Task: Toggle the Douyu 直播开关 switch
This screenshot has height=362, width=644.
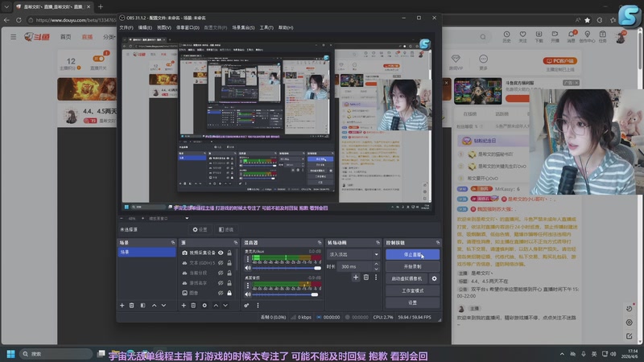Action: [98, 59]
